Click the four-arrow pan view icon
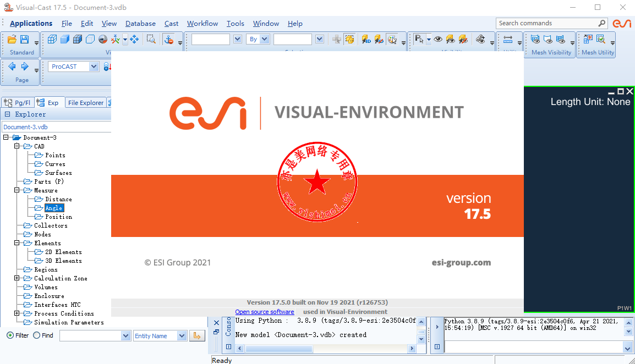This screenshot has height=364, width=635. (x=134, y=39)
